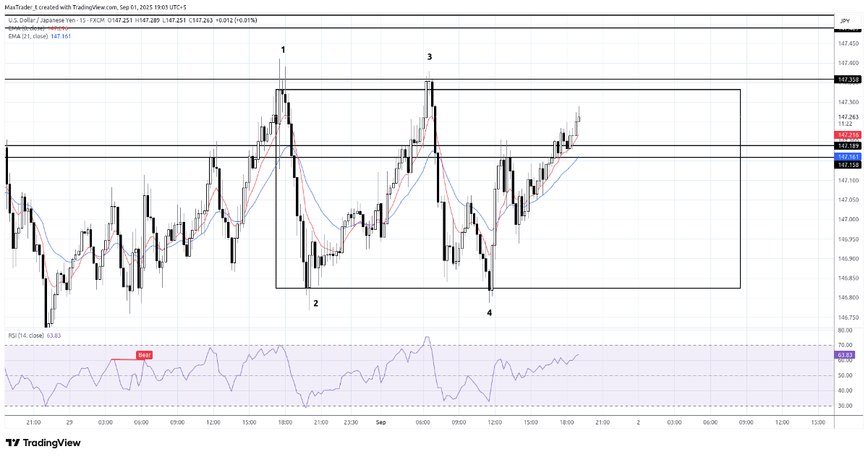
Task: Select the red EMA 147.216 price tag
Action: pos(848,135)
